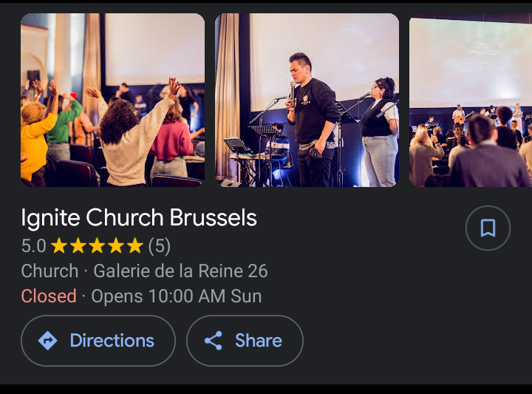Viewport: 532px width, 394px height.
Task: Select the Galerie de la Reine 26 address
Action: point(180,271)
